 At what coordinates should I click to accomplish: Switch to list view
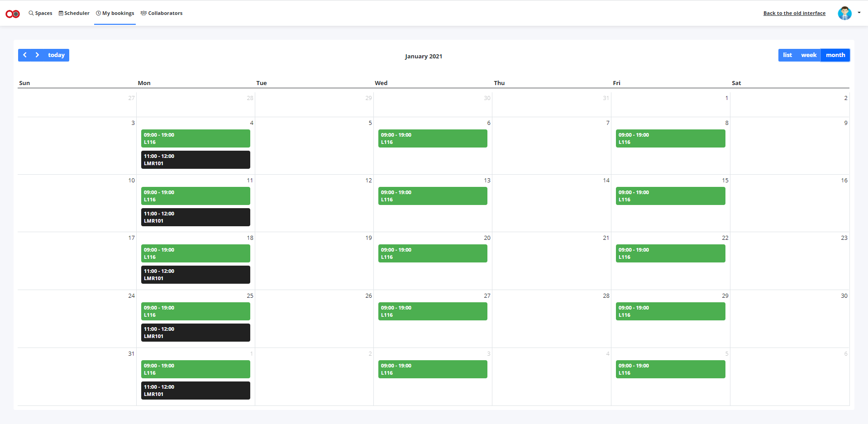click(x=787, y=55)
